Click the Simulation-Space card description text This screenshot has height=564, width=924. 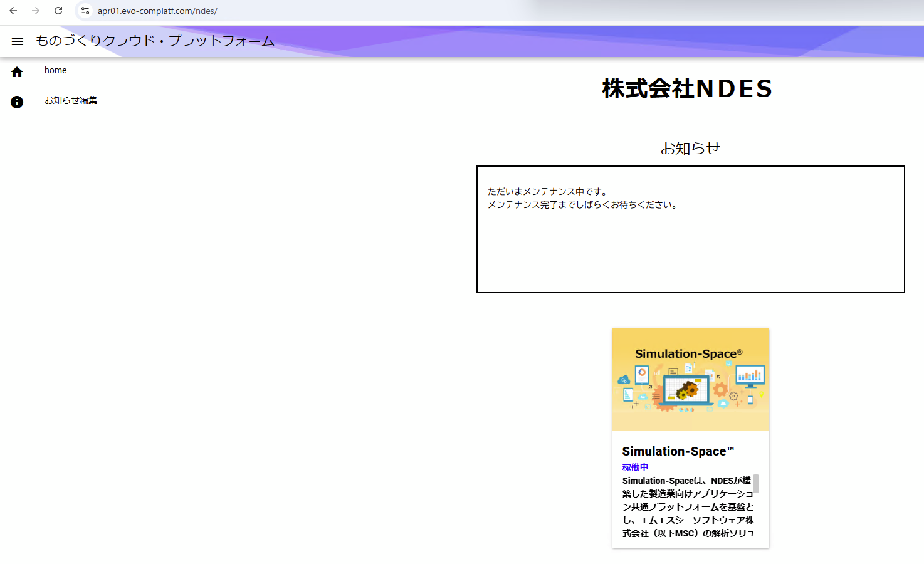[687, 507]
